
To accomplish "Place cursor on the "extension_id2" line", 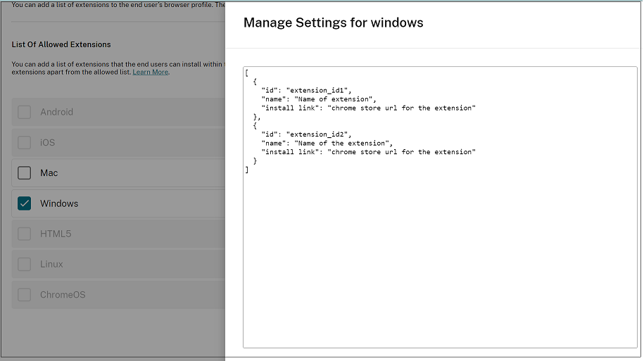I will [x=306, y=134].
